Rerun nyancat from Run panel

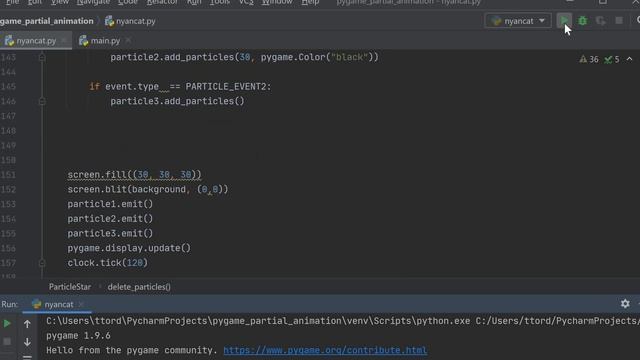(7, 324)
